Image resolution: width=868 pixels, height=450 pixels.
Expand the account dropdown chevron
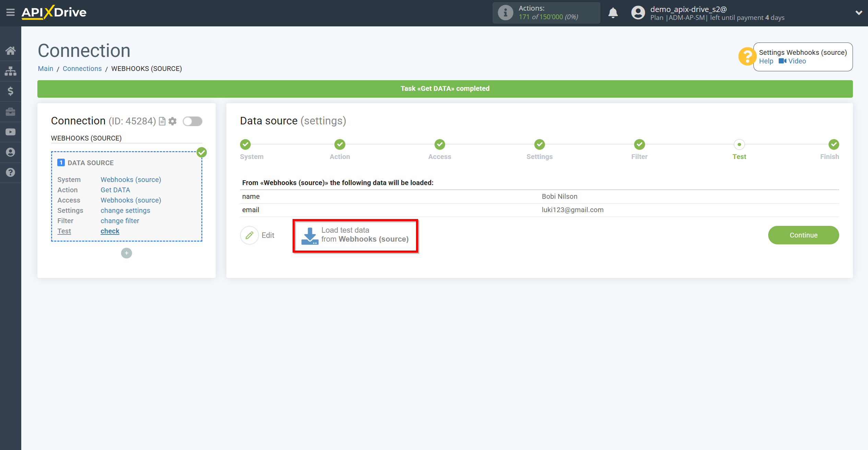point(858,13)
